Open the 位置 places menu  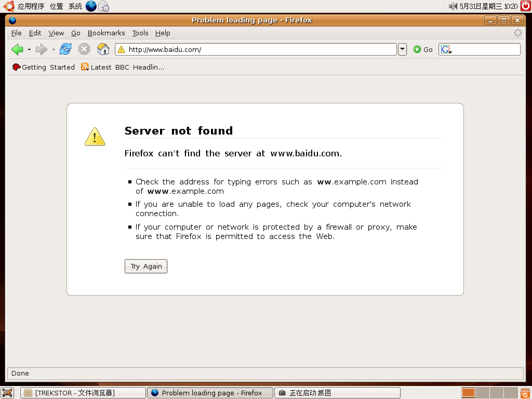point(56,6)
